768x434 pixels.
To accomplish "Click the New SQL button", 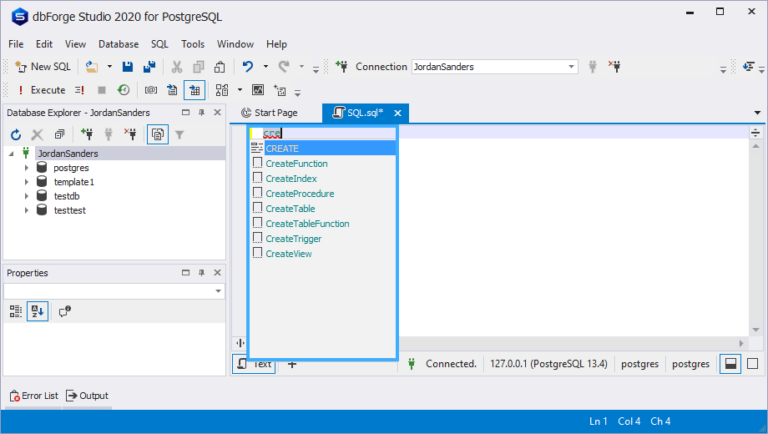I will click(43, 67).
